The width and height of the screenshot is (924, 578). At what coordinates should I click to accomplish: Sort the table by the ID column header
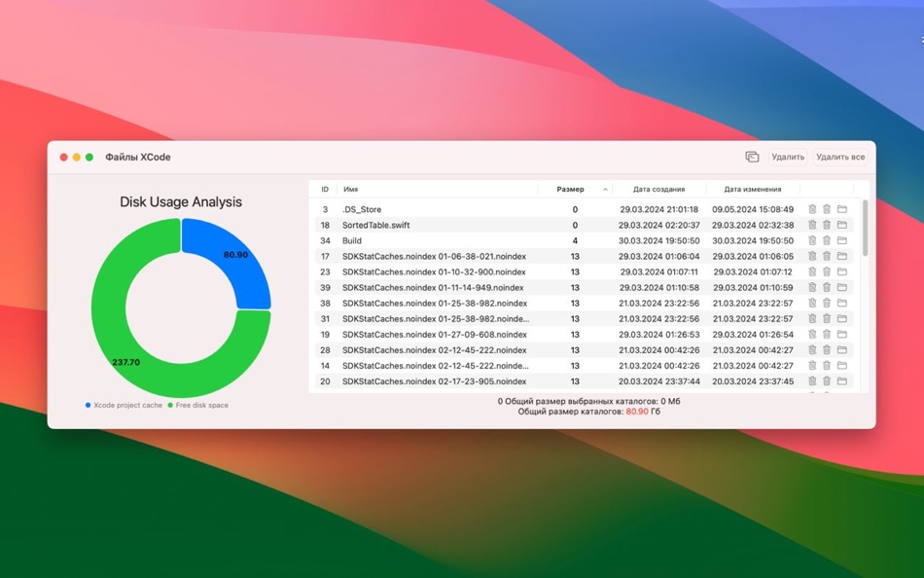[325, 190]
